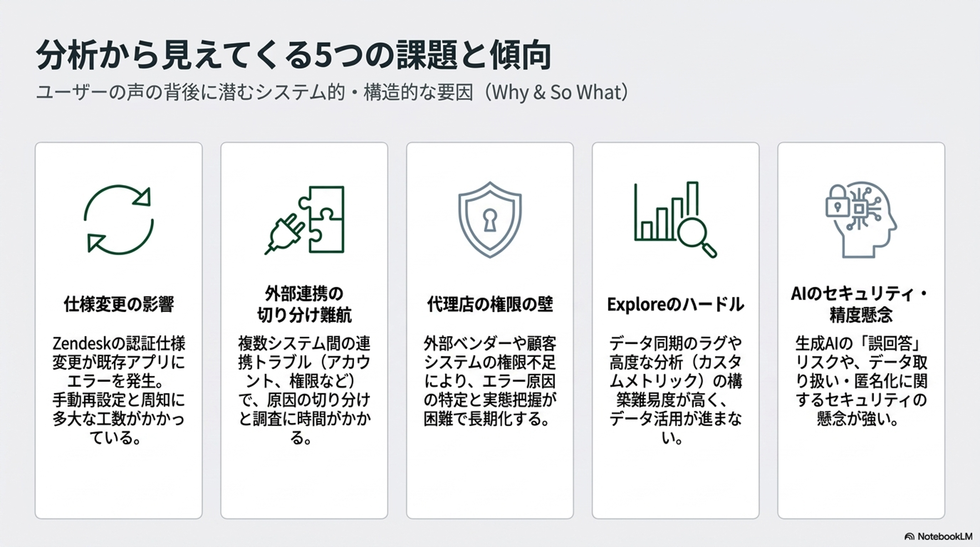Select the 外部連携の切り分け難航 heading
This screenshot has width=980, height=547.
304,305
